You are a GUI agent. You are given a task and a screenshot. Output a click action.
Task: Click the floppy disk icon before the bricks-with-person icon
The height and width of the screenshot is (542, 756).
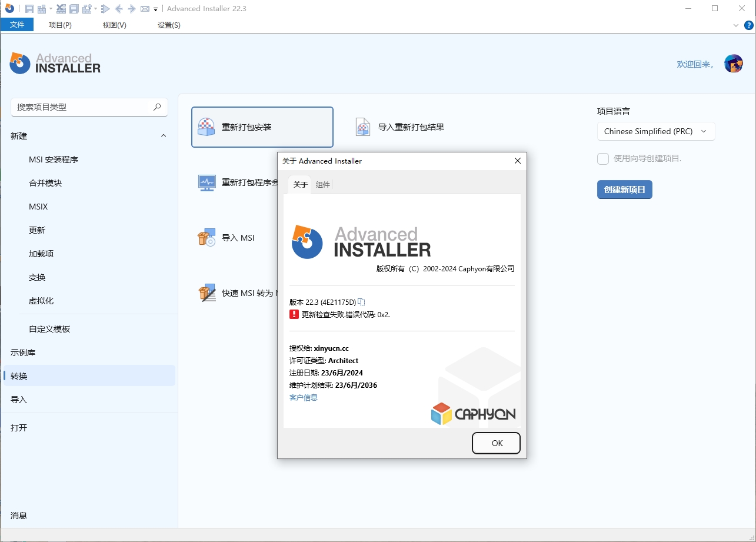74,9
